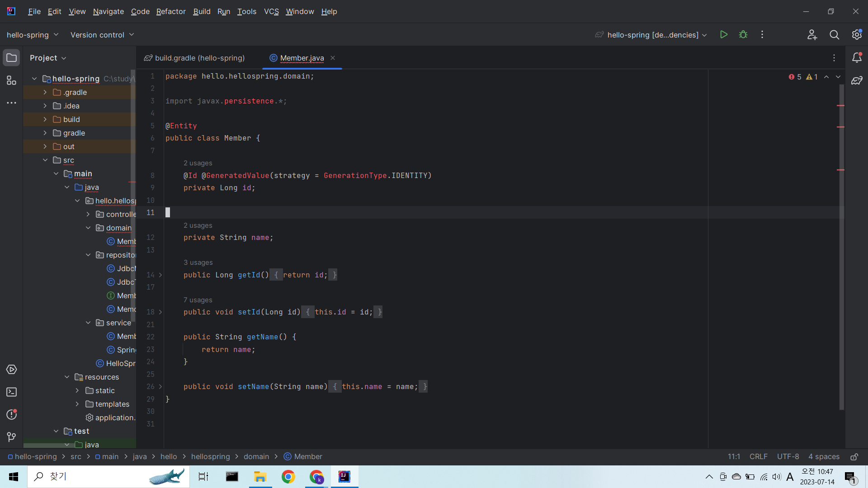The height and width of the screenshot is (488, 868).
Task: Select the resources folder
Action: click(x=102, y=377)
